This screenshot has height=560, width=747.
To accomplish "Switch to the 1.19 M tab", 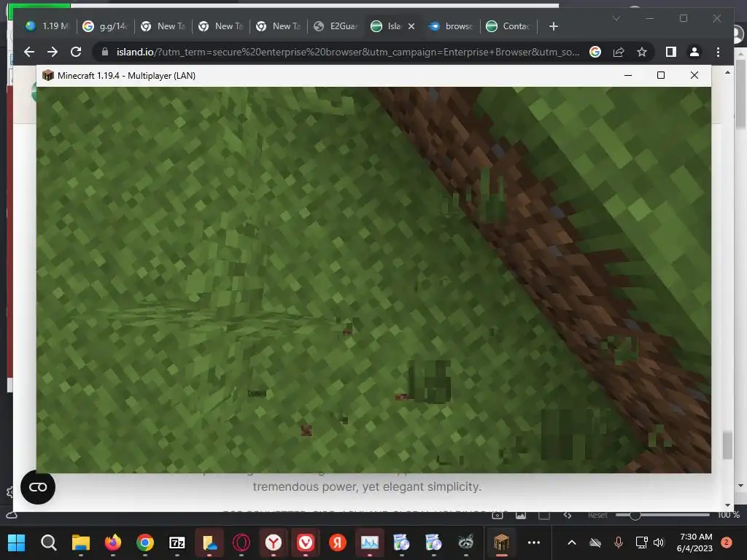I will click(x=47, y=26).
